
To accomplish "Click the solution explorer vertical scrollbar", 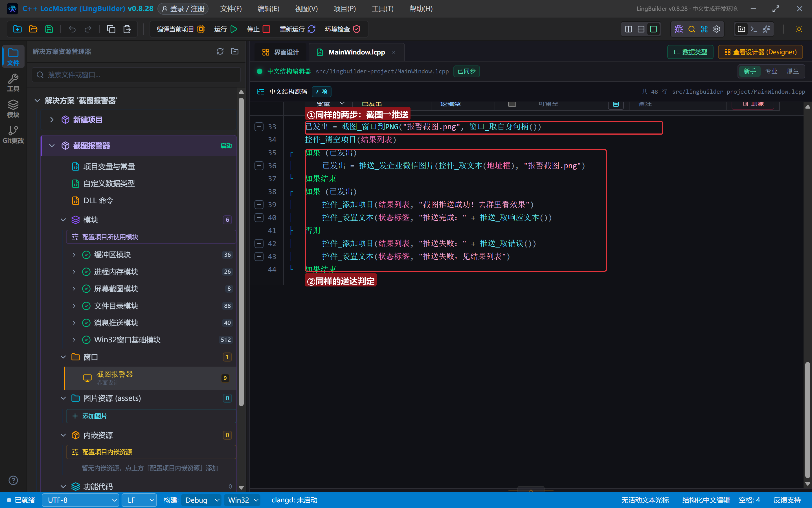I will click(x=241, y=252).
